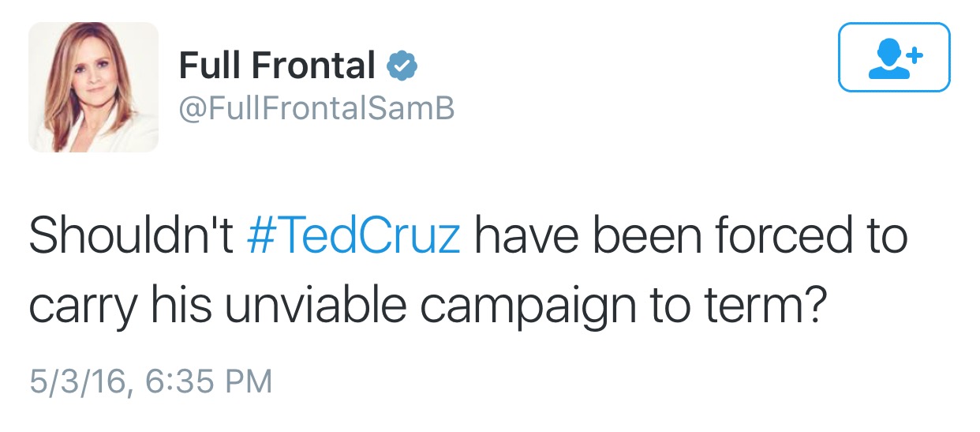Open the Full Frontal profile photo
Screen dimensions: 980x432
[94, 87]
